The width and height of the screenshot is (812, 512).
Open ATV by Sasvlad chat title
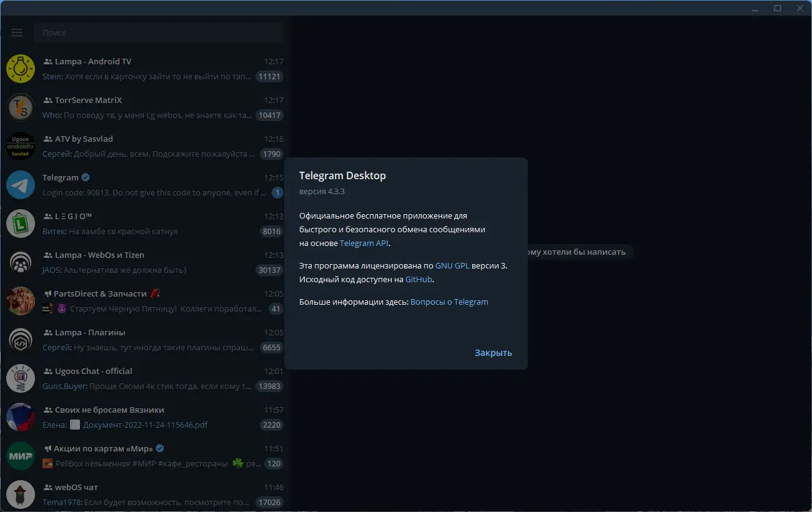84,139
